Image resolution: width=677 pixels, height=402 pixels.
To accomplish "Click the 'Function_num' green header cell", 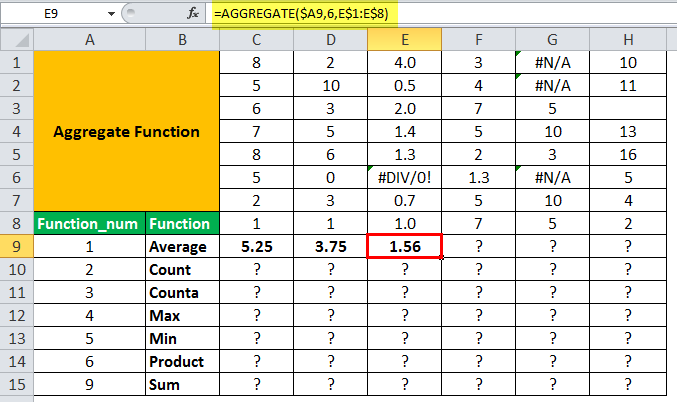I will point(89,224).
